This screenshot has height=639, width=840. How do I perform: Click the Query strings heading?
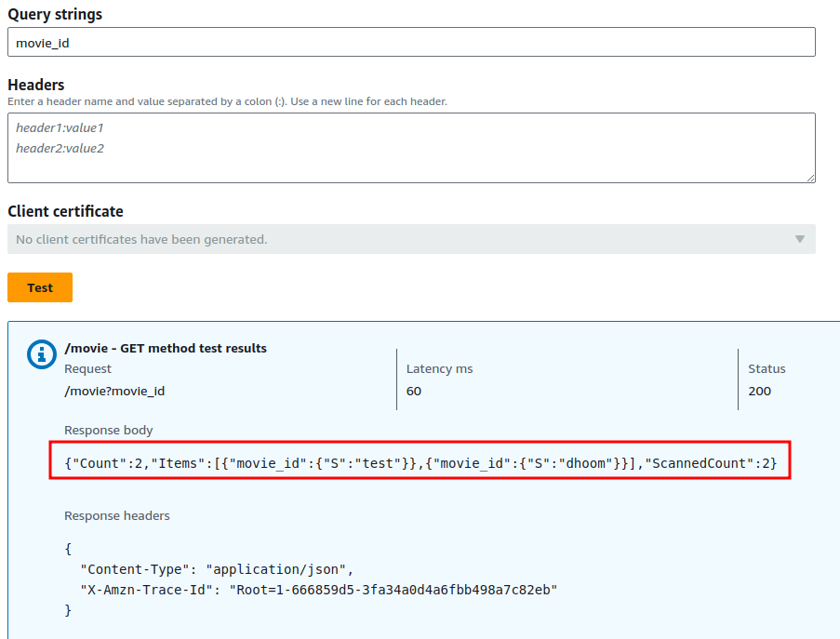[55, 15]
